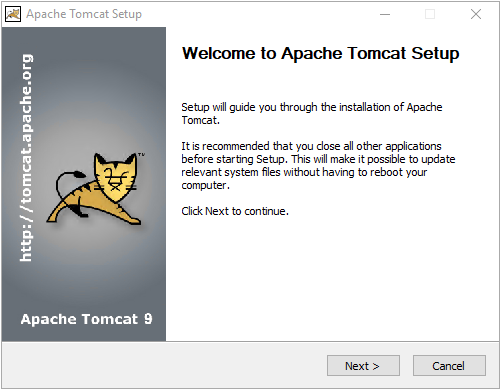This screenshot has height=389, width=500.
Task: Click the word 'Tomcat.' under the first sentence
Action: click(200, 120)
